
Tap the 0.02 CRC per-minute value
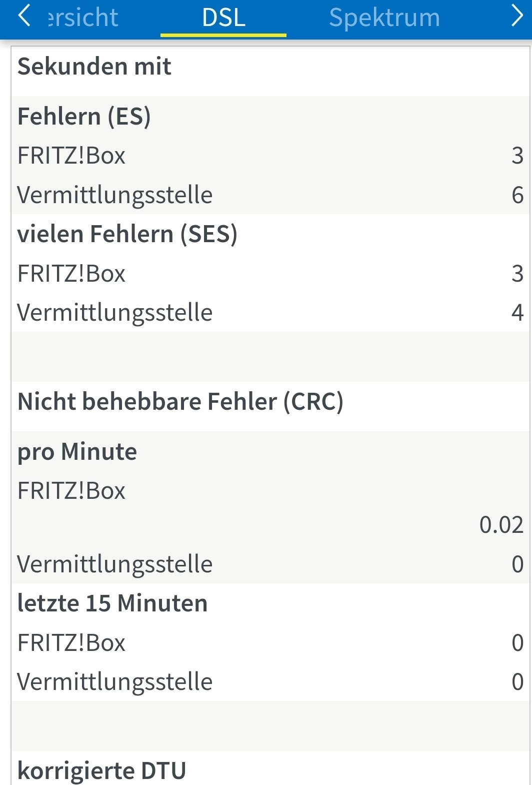click(501, 525)
